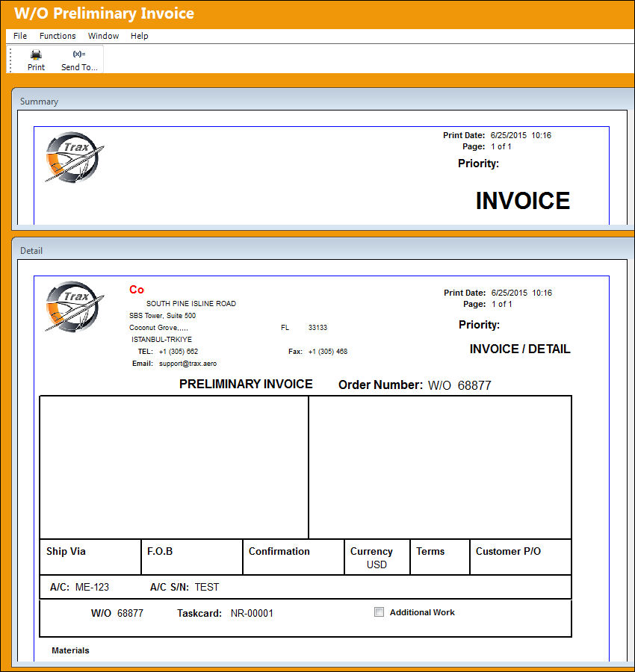635x672 pixels.
Task: Click TEL number +1 (305) 662
Action: (179, 352)
